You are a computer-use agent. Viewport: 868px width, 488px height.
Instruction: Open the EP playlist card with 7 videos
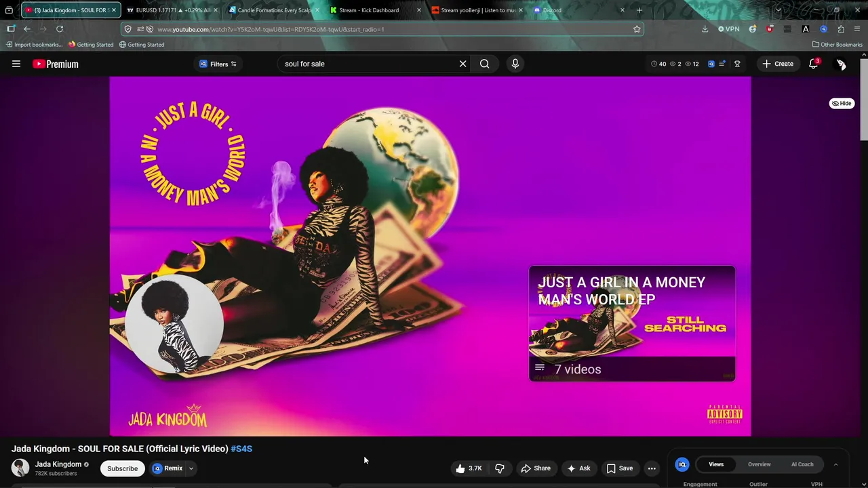coord(632,323)
